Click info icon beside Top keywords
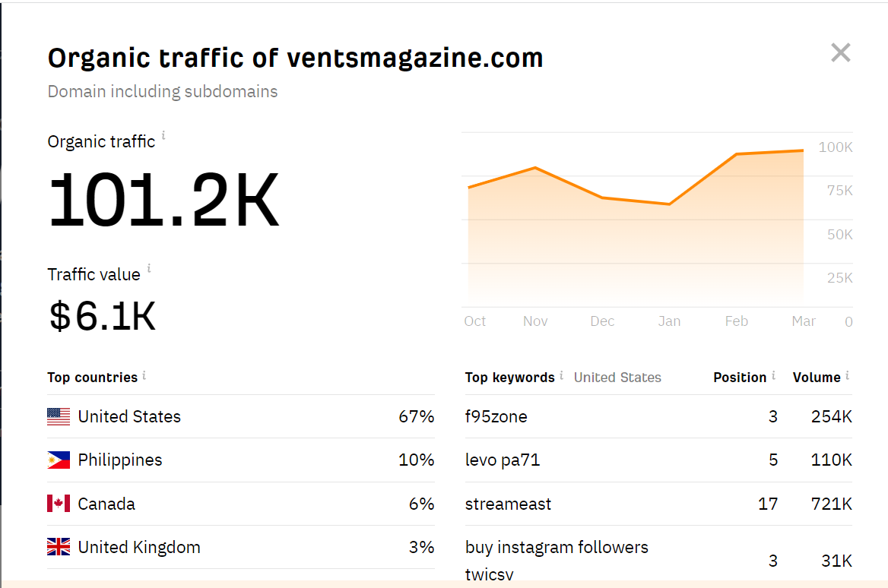The image size is (888, 588). tap(561, 375)
